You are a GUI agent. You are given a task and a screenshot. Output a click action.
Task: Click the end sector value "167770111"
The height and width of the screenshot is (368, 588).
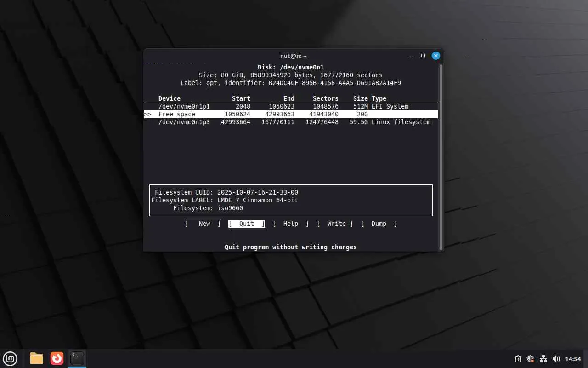click(278, 122)
